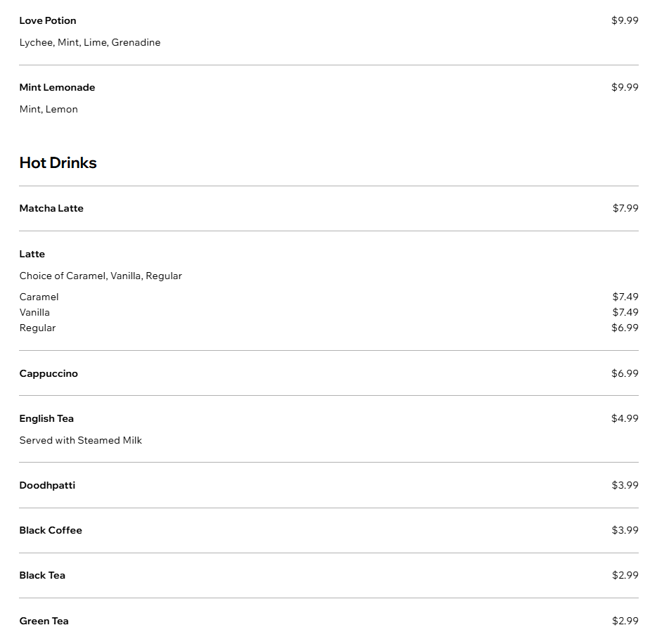The width and height of the screenshot is (657, 644).
Task: Click the Latte item title
Action: [32, 254]
